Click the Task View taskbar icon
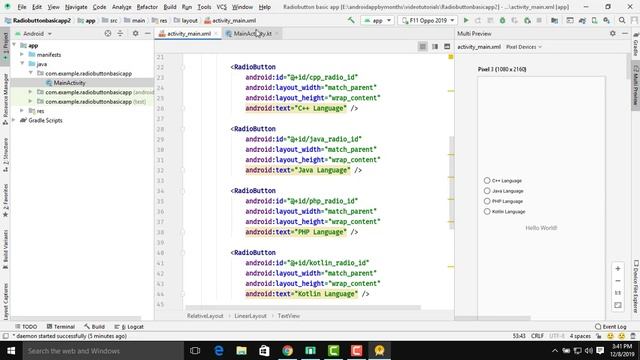The width and height of the screenshot is (640, 360). coord(195,351)
